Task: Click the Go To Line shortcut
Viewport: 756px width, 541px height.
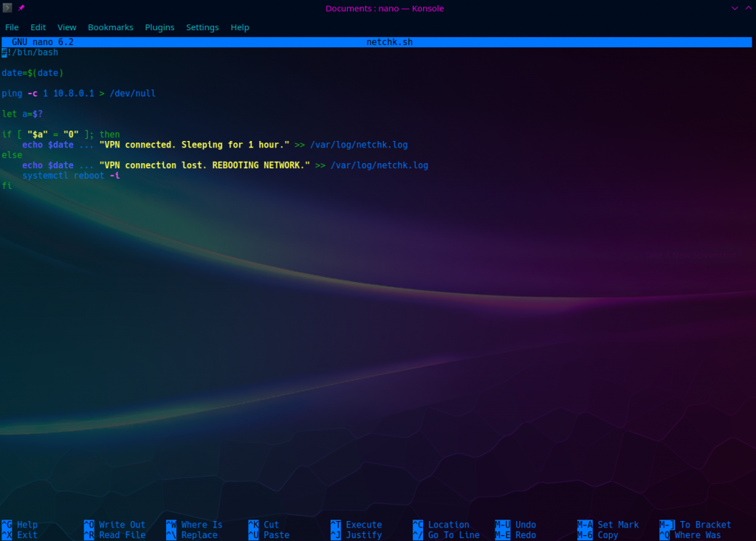Action: pos(453,535)
